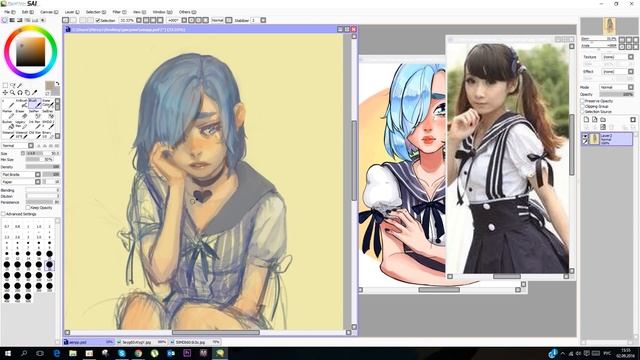The height and width of the screenshot is (360, 640).
Task: Select the Magic Wand tool
Action: tap(20, 86)
